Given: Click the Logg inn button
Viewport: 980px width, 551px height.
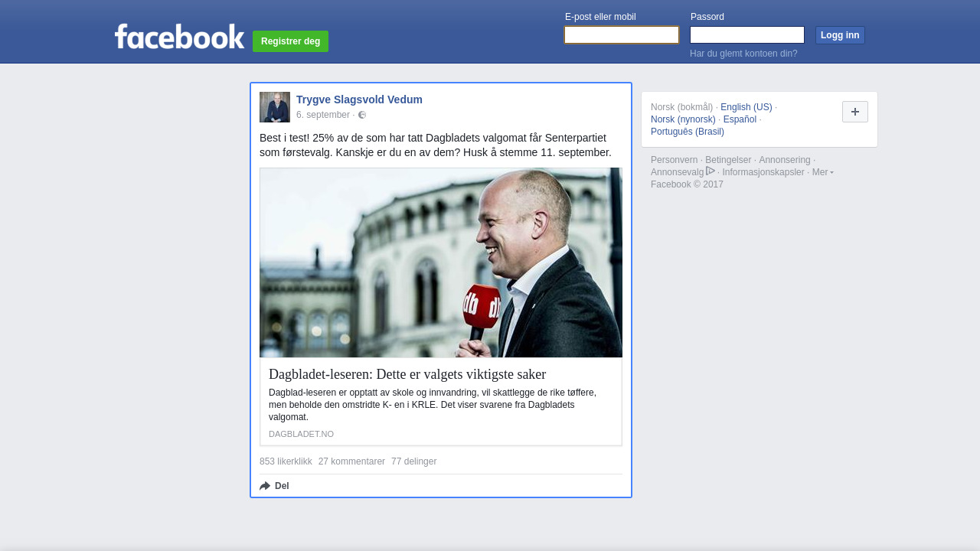Looking at the screenshot, I should coord(840,35).
